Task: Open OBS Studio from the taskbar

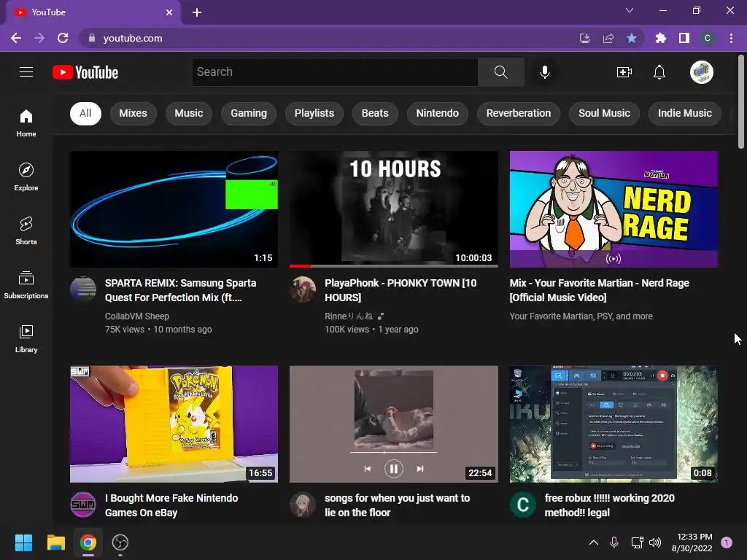Action: [x=120, y=542]
